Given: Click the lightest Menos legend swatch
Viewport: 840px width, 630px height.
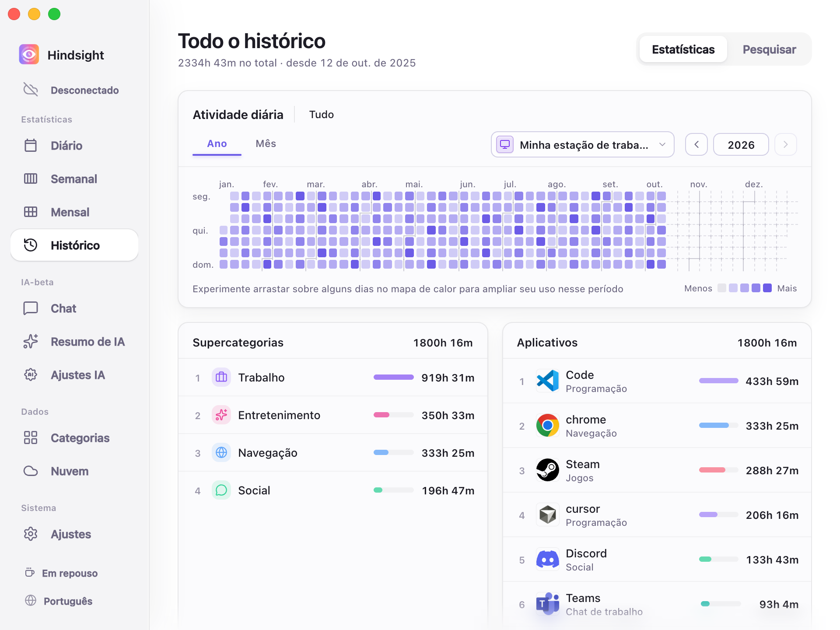Looking at the screenshot, I should (722, 288).
